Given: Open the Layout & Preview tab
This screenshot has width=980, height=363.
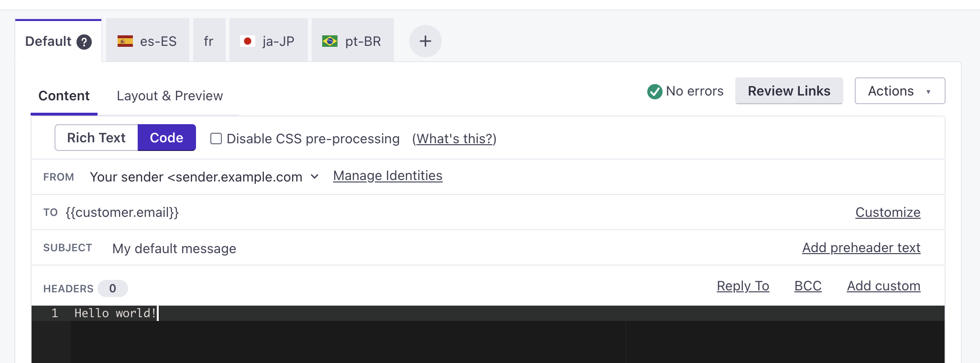Looking at the screenshot, I should pos(170,96).
